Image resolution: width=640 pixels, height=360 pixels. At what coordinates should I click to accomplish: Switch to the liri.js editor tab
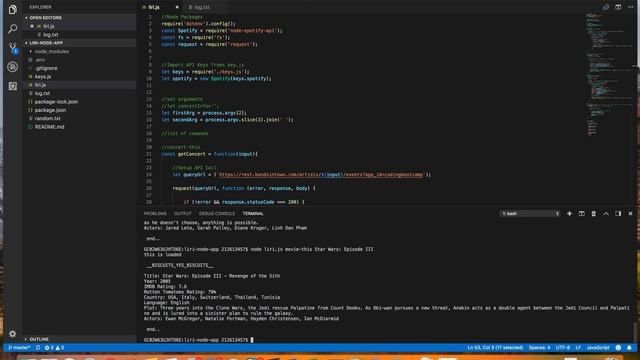click(x=153, y=7)
